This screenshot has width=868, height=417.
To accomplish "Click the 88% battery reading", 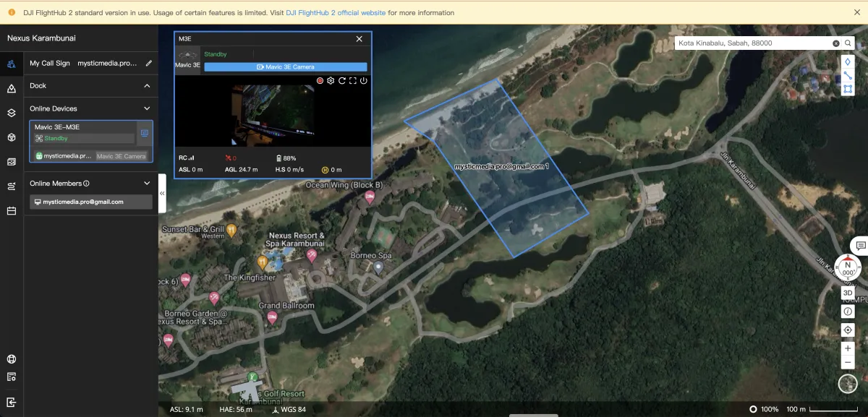I will pyautogui.click(x=286, y=158).
